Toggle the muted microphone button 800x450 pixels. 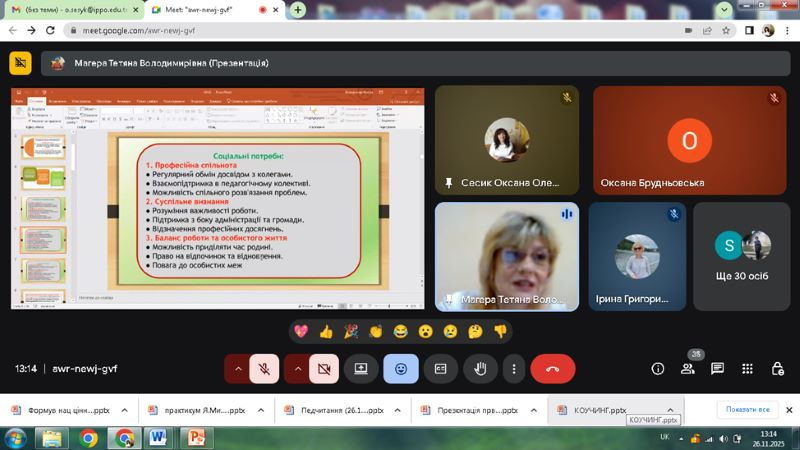tap(264, 369)
